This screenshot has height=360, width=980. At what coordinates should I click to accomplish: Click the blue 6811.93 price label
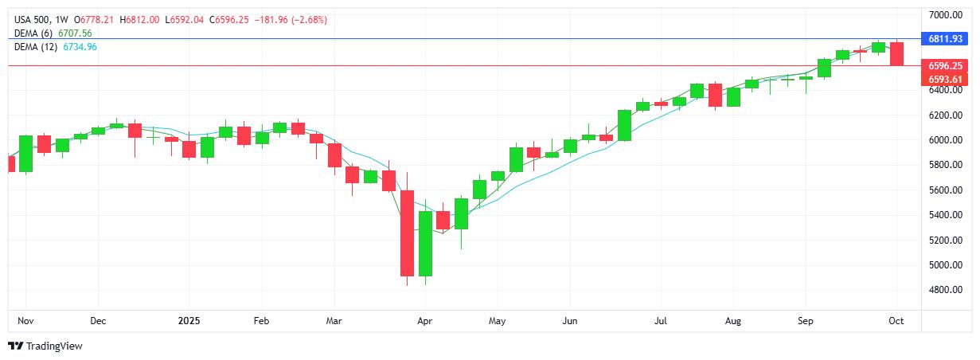(945, 38)
